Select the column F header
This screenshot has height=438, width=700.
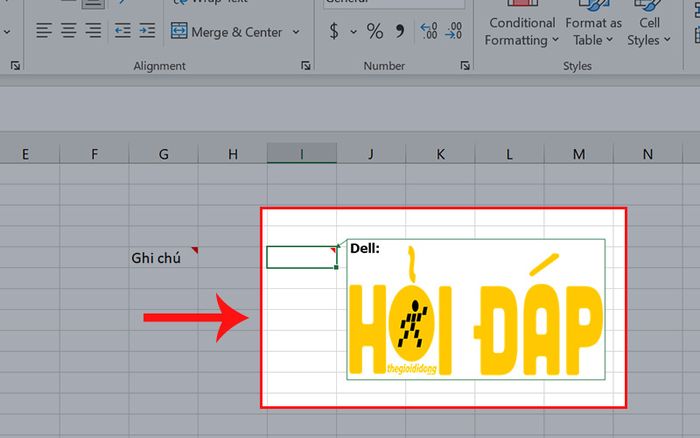(x=94, y=154)
